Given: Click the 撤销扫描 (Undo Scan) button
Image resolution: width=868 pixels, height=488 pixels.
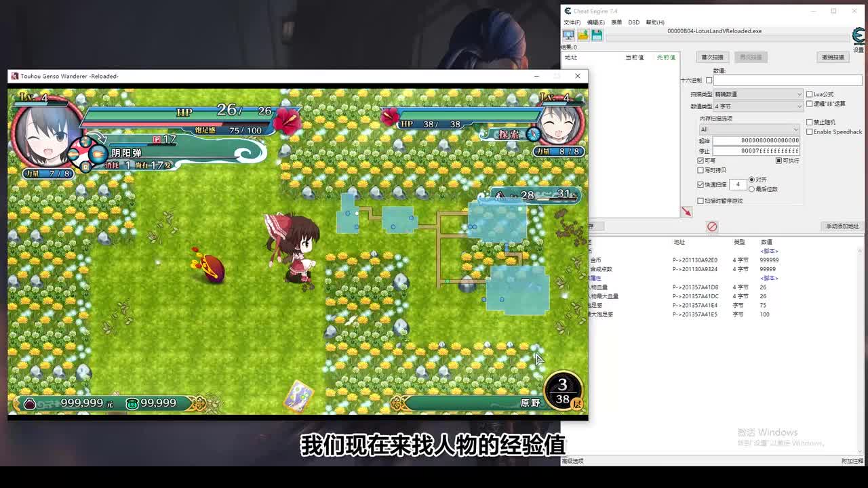Looking at the screenshot, I should click(833, 57).
